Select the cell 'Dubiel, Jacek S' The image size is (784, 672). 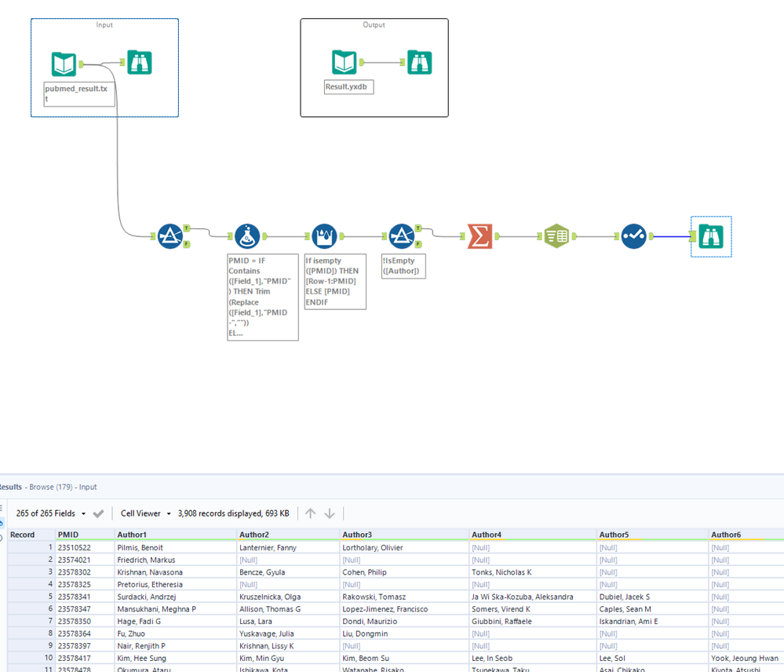pyautogui.click(x=652, y=597)
